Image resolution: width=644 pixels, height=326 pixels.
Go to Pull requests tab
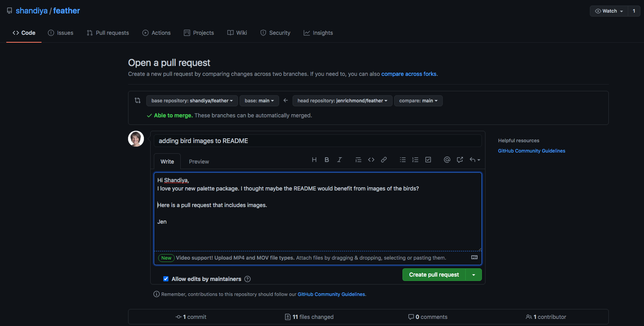(x=108, y=33)
